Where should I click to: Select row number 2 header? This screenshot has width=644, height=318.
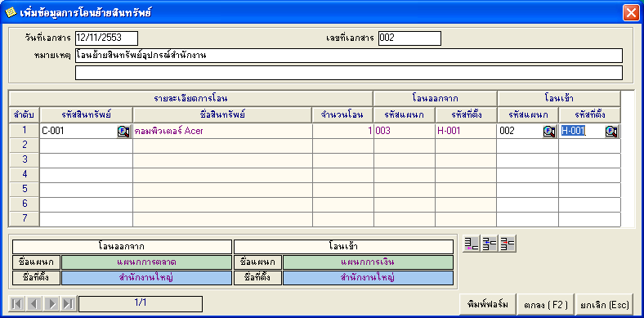[x=25, y=146]
